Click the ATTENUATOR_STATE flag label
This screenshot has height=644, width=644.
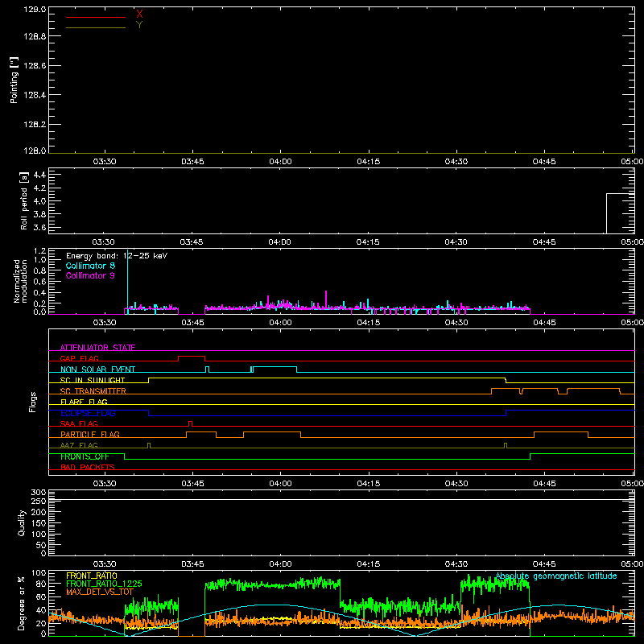(x=97, y=348)
